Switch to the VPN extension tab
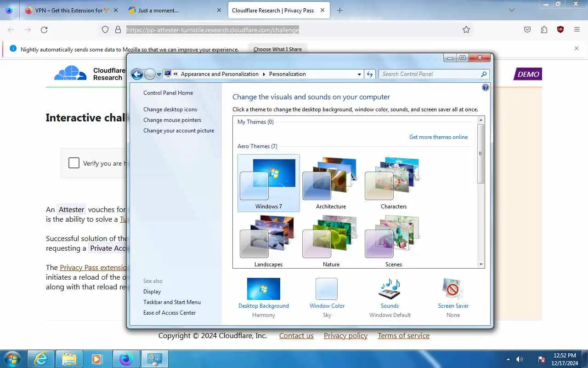 coord(71,10)
